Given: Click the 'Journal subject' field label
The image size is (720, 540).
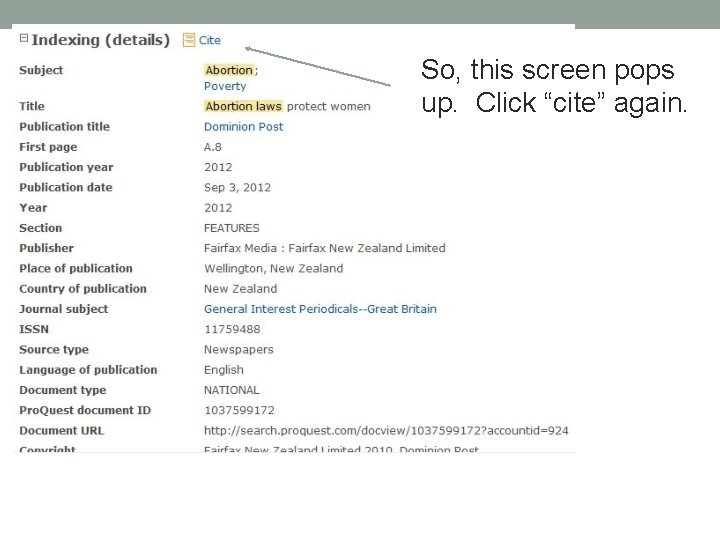Looking at the screenshot, I should pyautogui.click(x=63, y=309).
